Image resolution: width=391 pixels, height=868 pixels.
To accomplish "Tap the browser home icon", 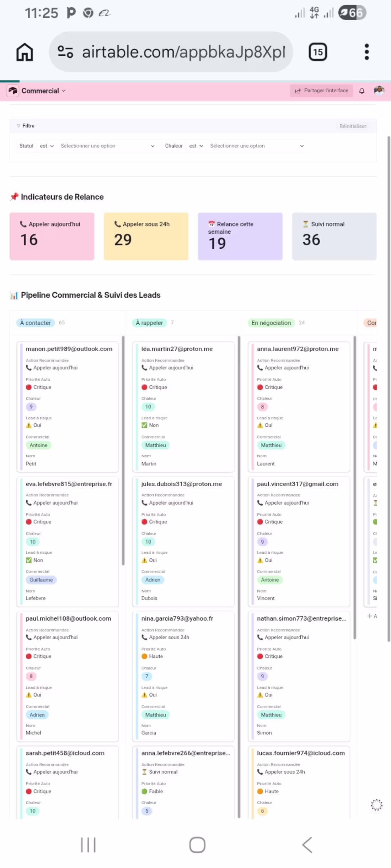I will coord(25,52).
